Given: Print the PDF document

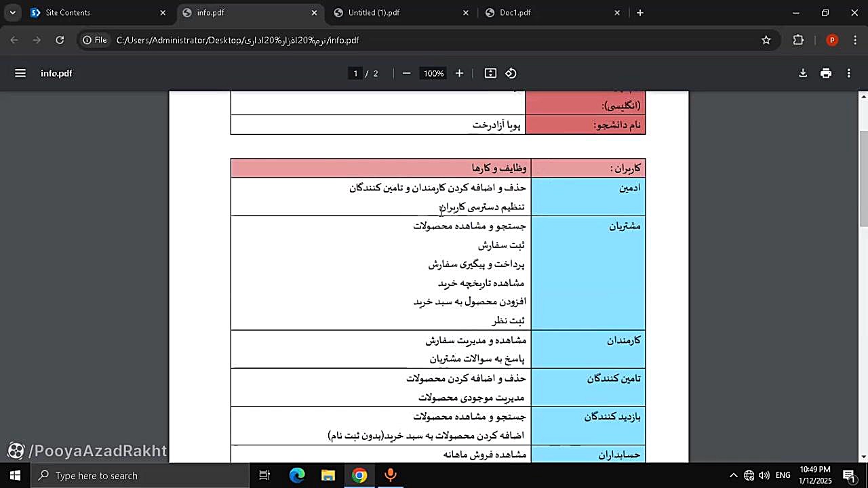Looking at the screenshot, I should (x=826, y=73).
